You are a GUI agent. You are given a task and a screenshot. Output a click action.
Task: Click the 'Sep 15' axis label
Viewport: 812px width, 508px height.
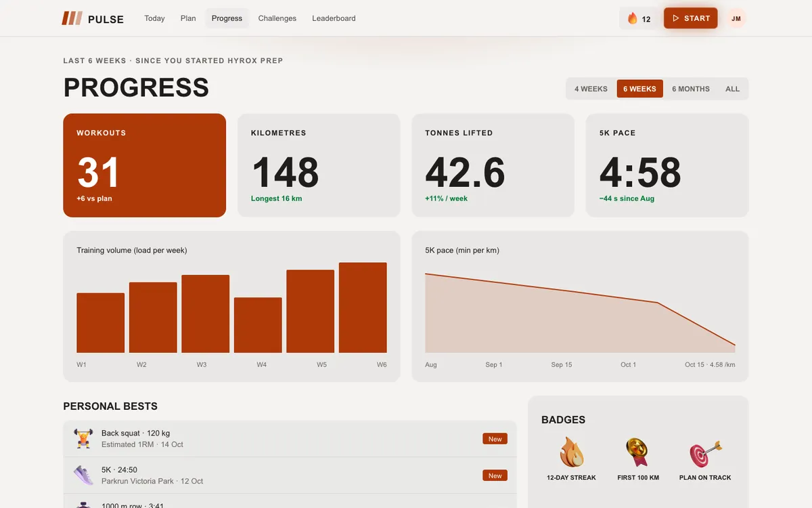(562, 364)
